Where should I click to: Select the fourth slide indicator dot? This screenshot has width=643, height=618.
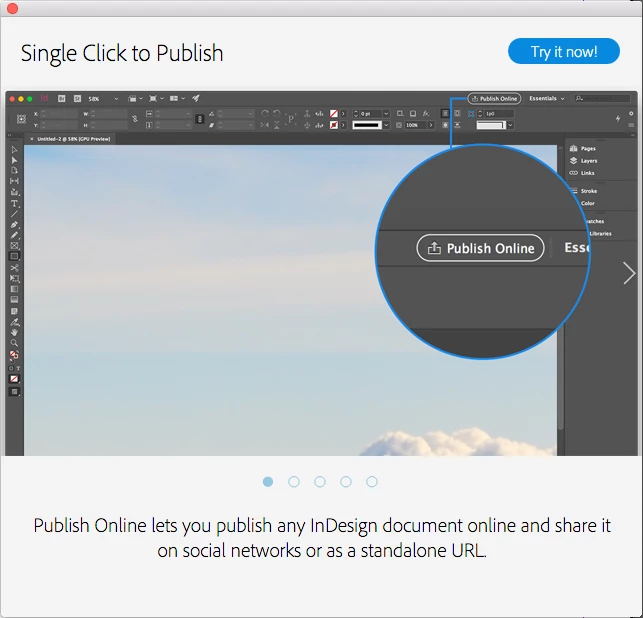(x=346, y=481)
